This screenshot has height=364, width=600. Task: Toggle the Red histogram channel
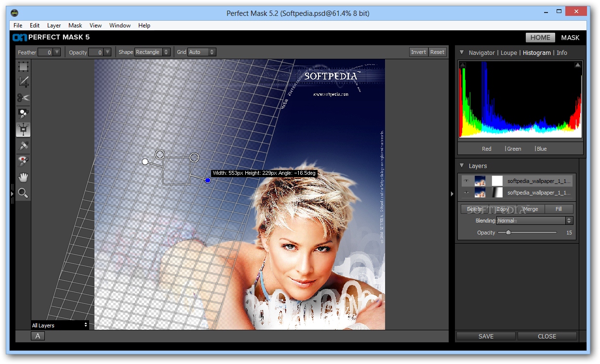(x=486, y=149)
